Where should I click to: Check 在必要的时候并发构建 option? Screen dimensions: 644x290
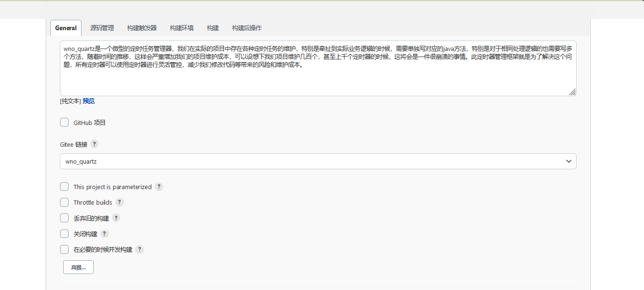(65, 249)
